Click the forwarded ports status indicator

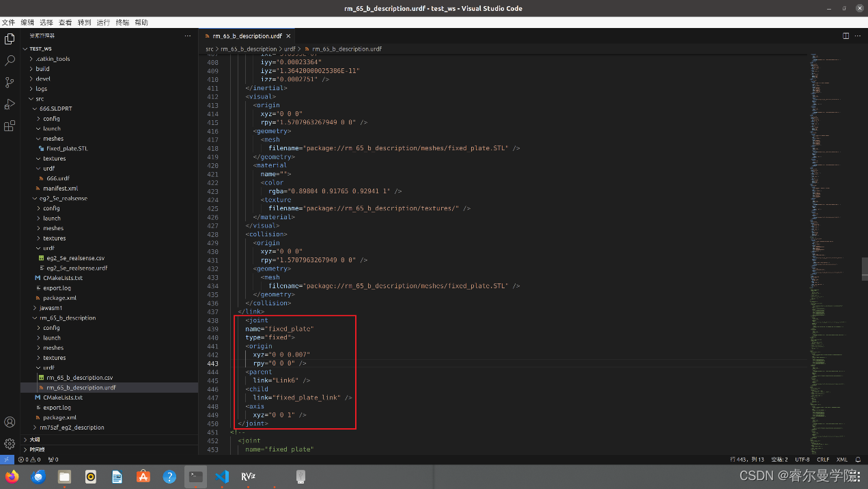click(x=53, y=460)
